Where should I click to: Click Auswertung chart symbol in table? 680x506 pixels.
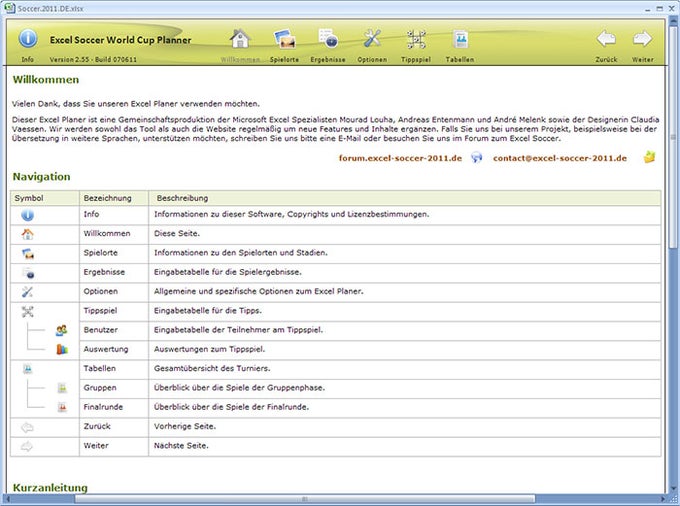pyautogui.click(x=62, y=349)
